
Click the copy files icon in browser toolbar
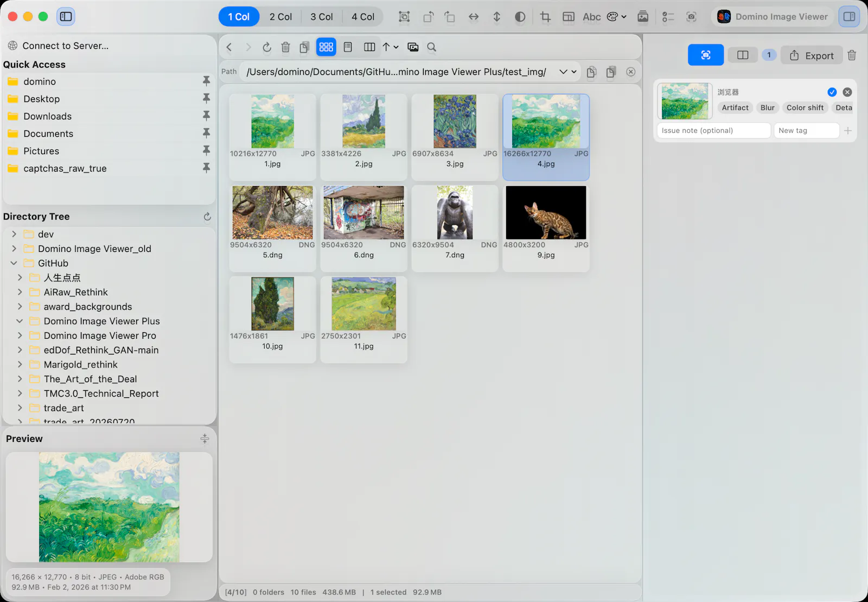coord(304,47)
